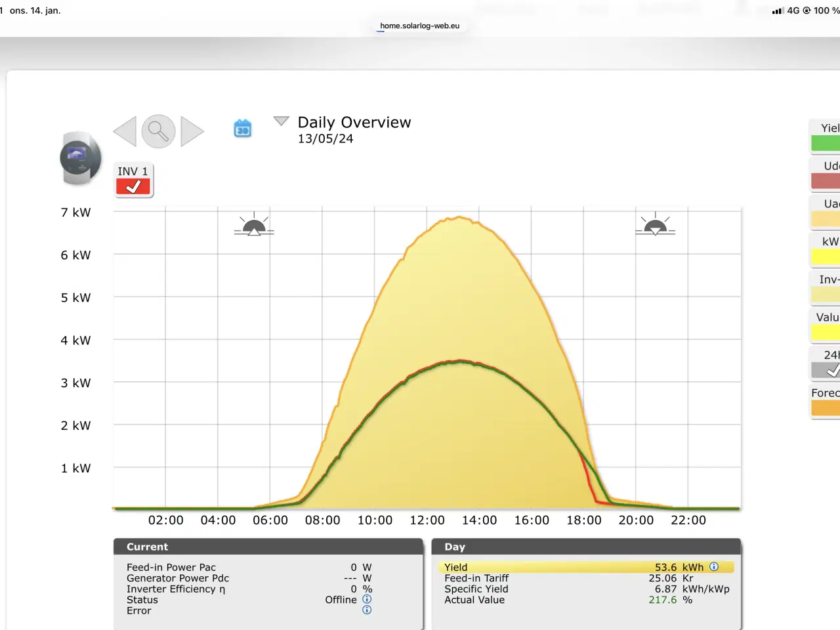
Task: Toggle the INV 1 inverter checkbox
Action: click(133, 187)
